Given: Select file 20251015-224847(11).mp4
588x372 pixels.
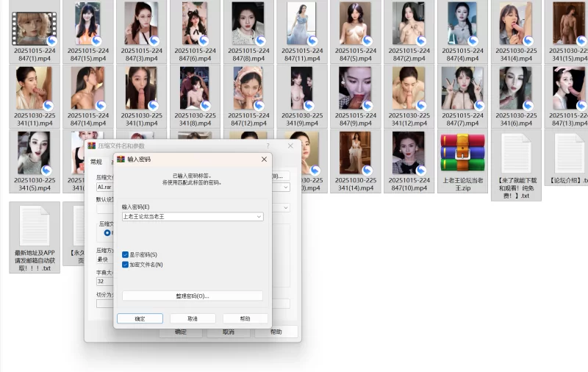Looking at the screenshot, I should coord(302,32).
